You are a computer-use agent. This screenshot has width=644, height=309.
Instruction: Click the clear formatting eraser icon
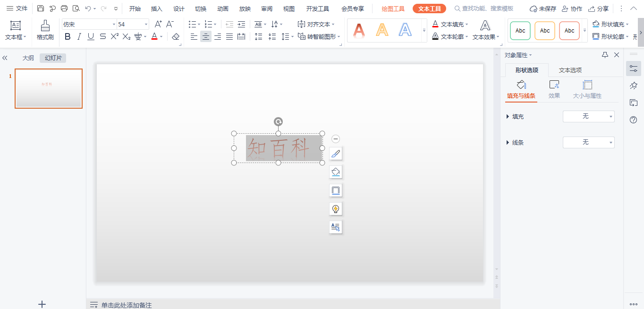(176, 36)
